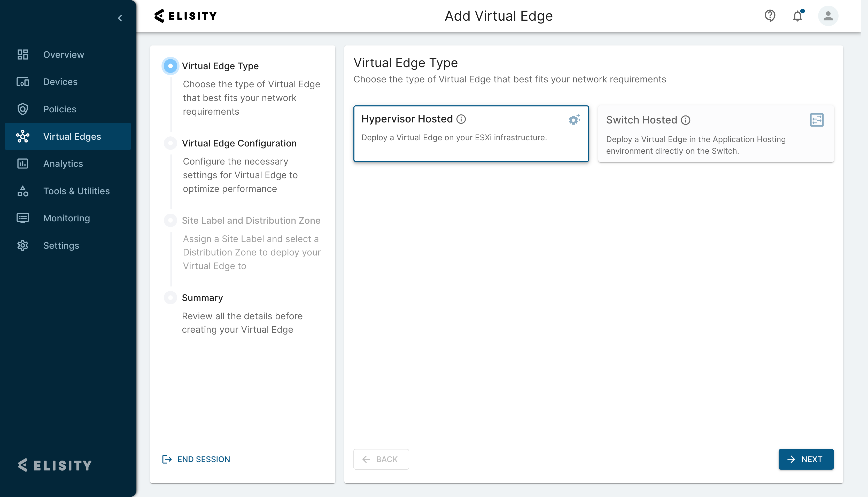The width and height of the screenshot is (868, 497).
Task: Click the Site Label and Distribution Zone title
Action: 251,221
